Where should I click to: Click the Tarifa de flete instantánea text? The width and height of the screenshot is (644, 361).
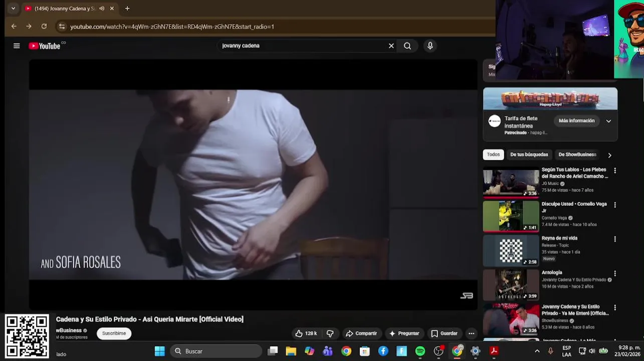[521, 122]
